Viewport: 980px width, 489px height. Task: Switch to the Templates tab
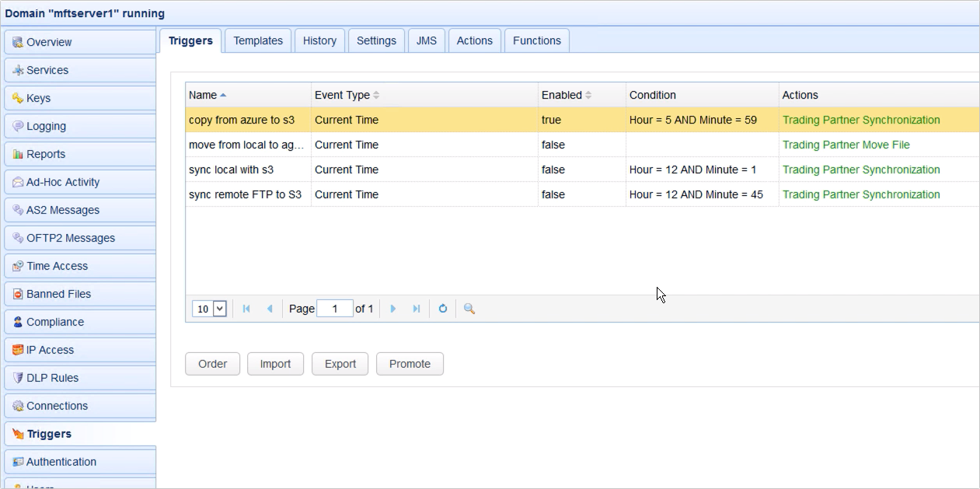258,40
